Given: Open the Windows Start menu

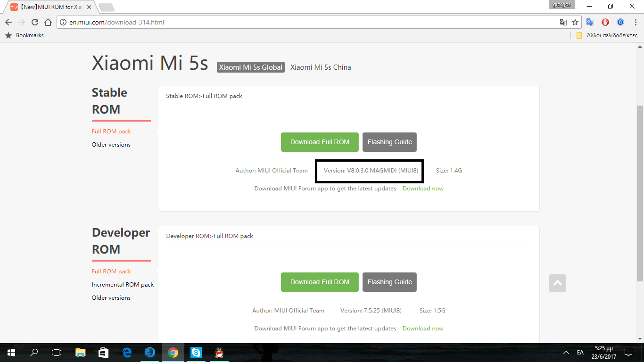Looking at the screenshot, I should 11,353.
